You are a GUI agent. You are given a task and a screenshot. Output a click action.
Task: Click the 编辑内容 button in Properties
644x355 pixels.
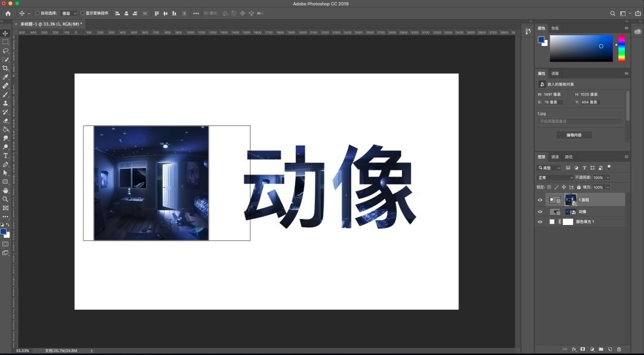pyautogui.click(x=574, y=135)
